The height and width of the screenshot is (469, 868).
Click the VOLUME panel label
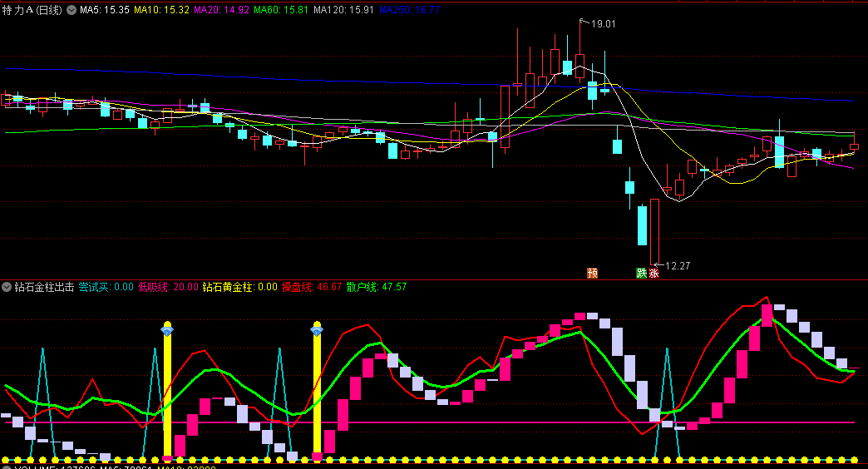56,467
